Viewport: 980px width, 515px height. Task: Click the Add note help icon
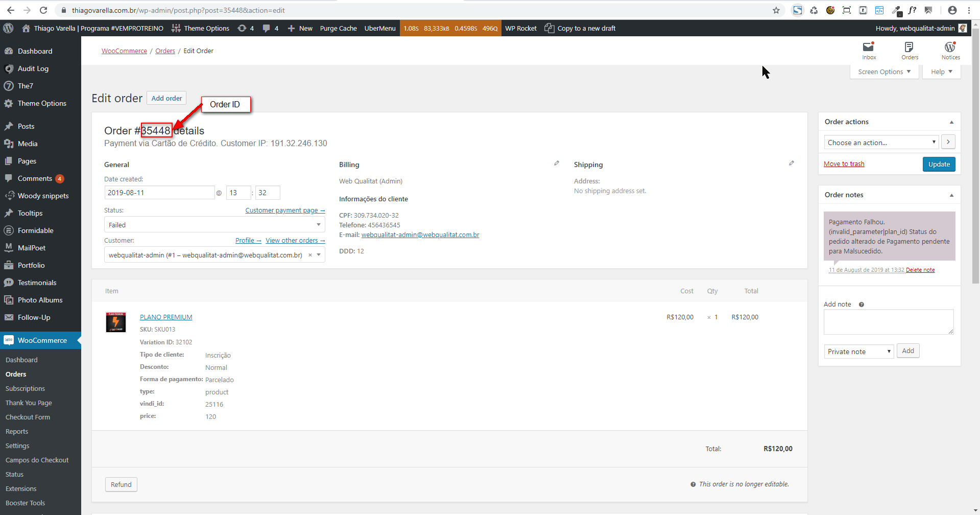tap(862, 305)
